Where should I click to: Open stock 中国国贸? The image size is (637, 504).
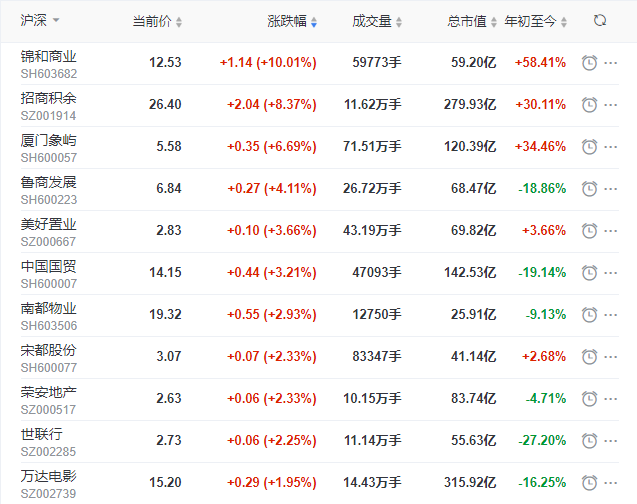tap(48, 266)
